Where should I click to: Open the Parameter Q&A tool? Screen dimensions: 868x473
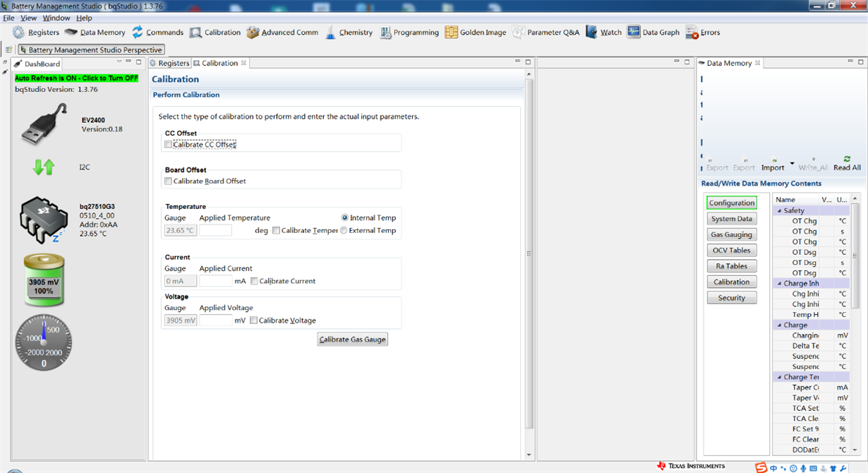[546, 32]
